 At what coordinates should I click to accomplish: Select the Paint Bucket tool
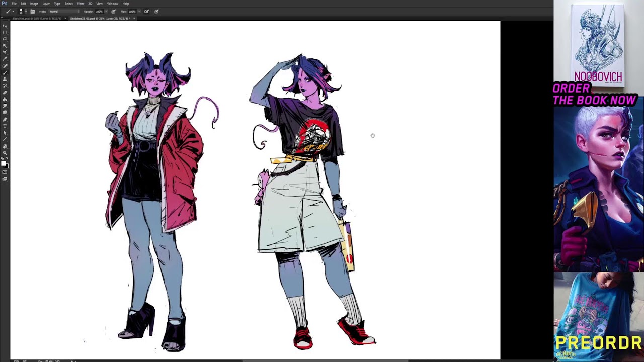(x=5, y=99)
